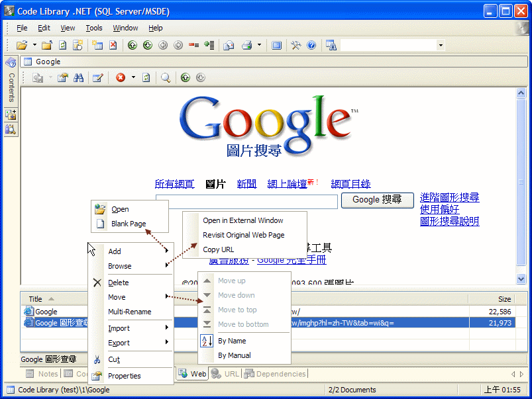Open the Help menu
Image resolution: width=532 pixels, height=399 pixels.
click(156, 28)
